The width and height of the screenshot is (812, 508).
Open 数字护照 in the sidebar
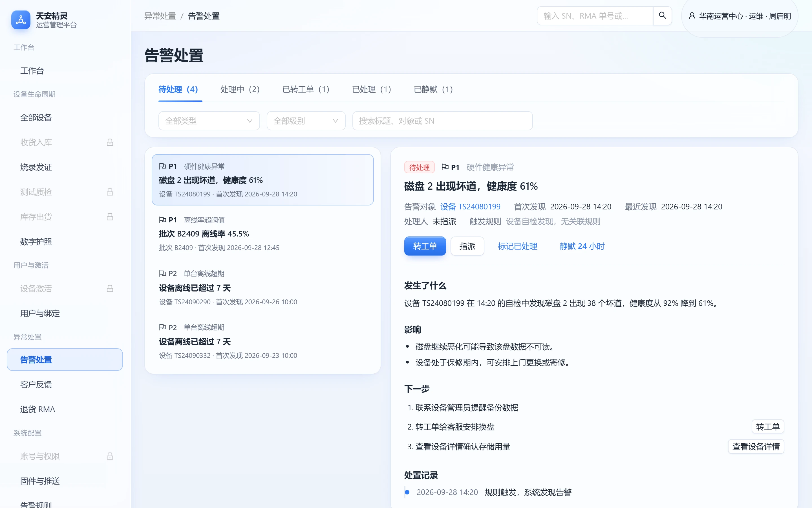[x=65, y=242]
